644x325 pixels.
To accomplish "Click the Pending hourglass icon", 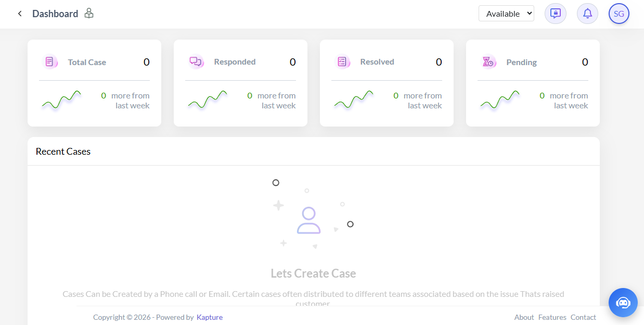I will tap(488, 62).
